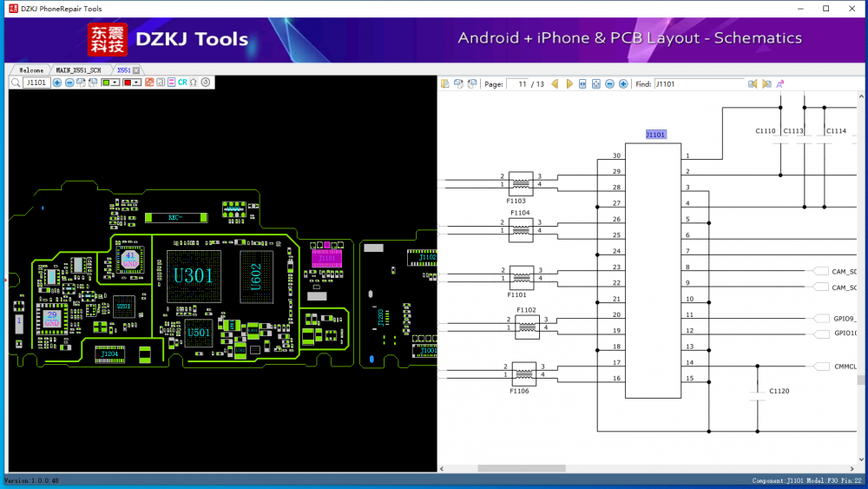Select the U301 chip on PCB layout
This screenshot has height=489, width=868.
tap(193, 277)
